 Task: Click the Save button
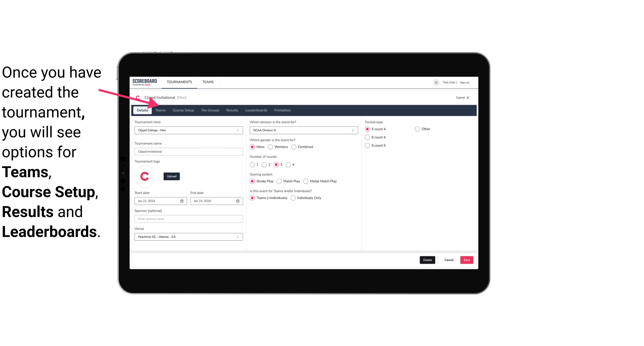coord(467,260)
